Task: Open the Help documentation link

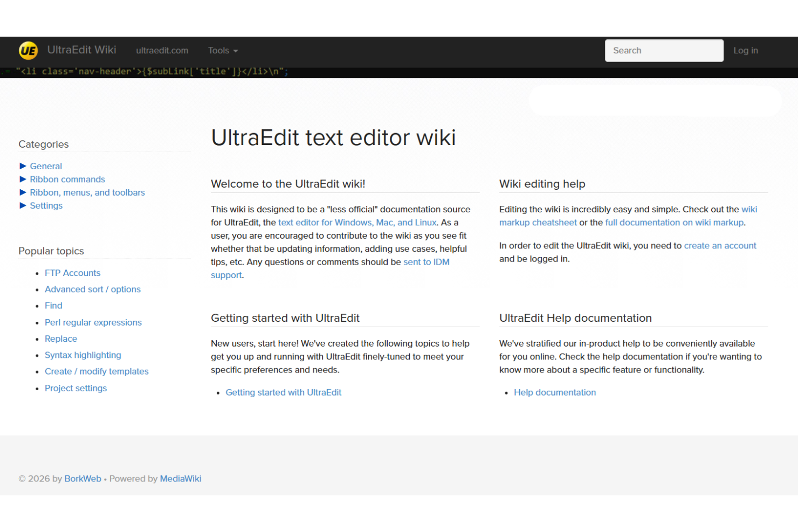Action: pos(555,392)
